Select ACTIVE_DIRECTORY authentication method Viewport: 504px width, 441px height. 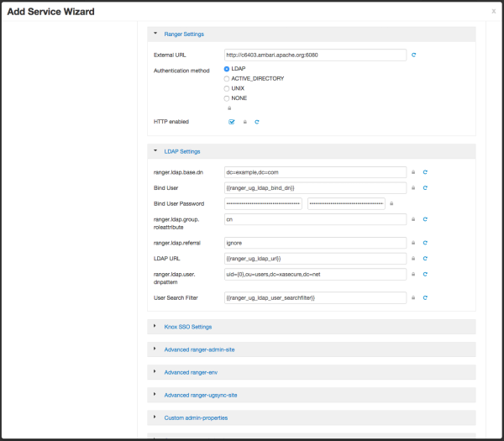click(227, 78)
